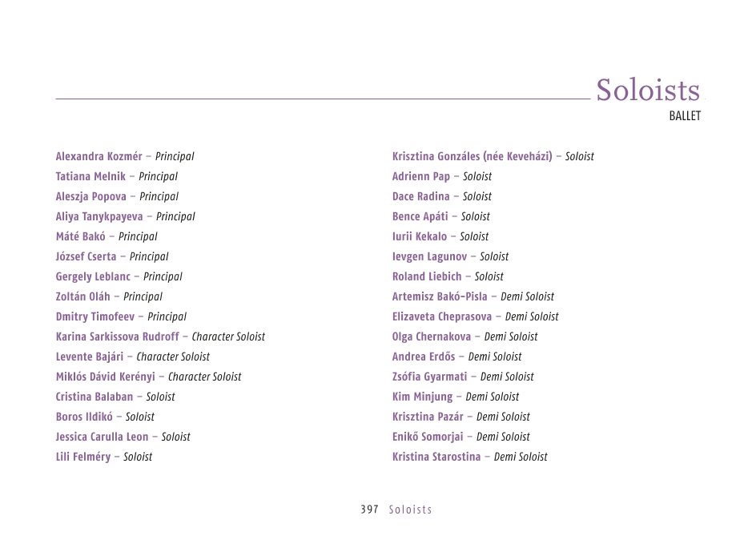The width and height of the screenshot is (756, 544).
Task: Select Krisztina Gonzáles (née Keveházi) entry
Action: (472, 156)
